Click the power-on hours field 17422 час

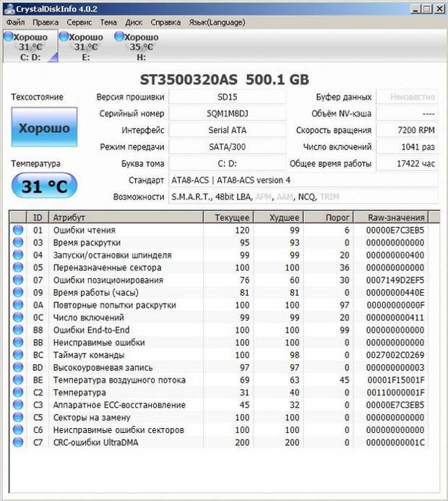407,163
